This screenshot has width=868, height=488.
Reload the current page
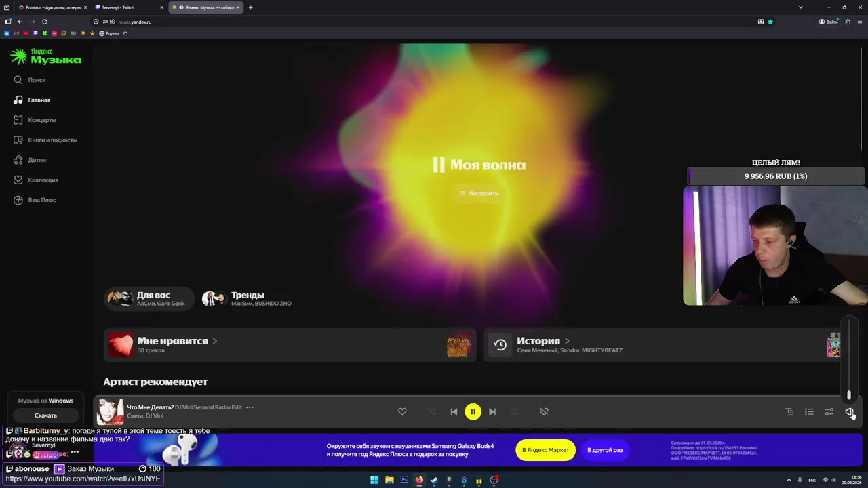45,22
